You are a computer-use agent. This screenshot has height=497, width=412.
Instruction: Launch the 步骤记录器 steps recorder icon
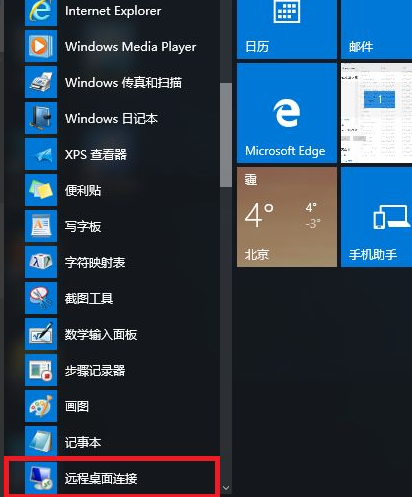pos(41,370)
